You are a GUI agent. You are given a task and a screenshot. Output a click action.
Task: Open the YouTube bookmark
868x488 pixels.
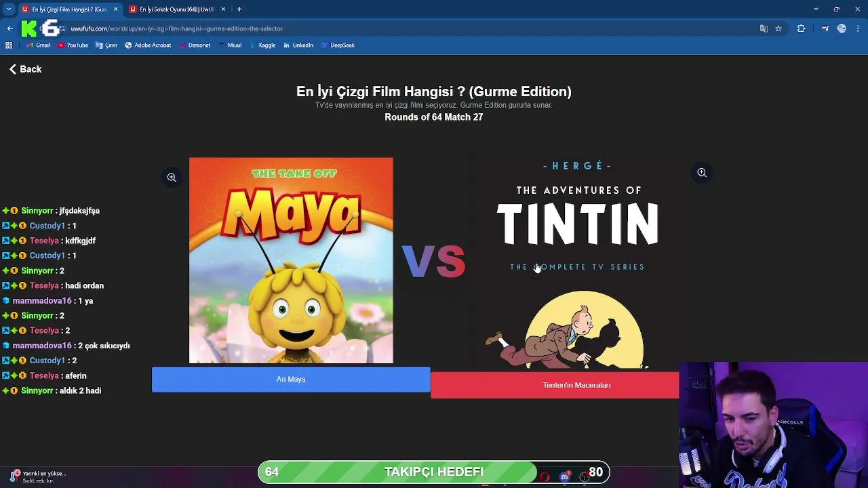(x=73, y=45)
